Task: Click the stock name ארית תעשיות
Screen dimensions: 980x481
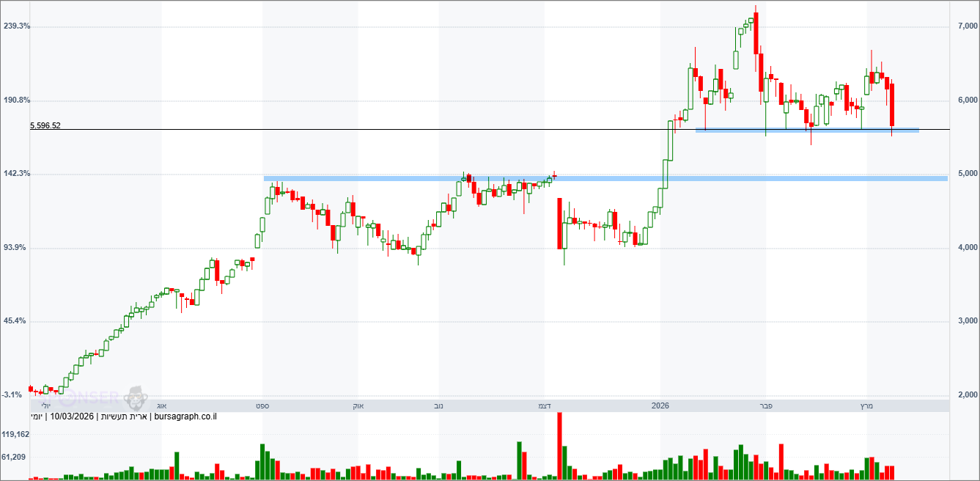Action: point(125,417)
